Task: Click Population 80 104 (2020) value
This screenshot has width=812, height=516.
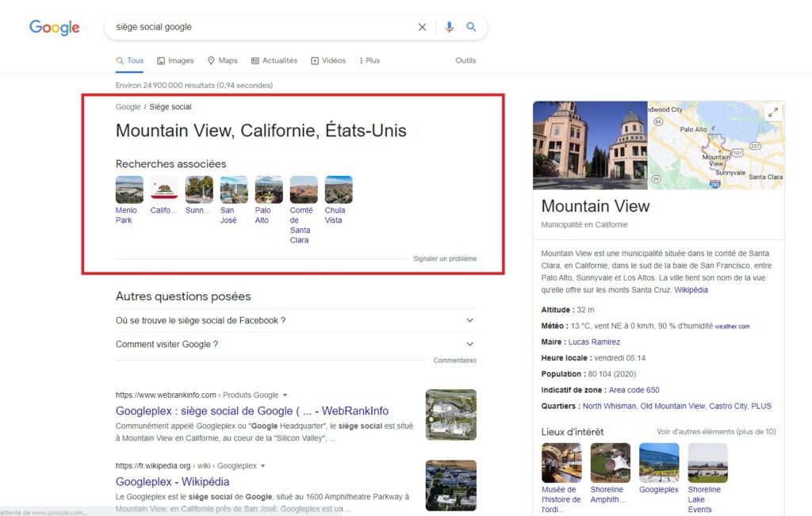Action: point(612,374)
